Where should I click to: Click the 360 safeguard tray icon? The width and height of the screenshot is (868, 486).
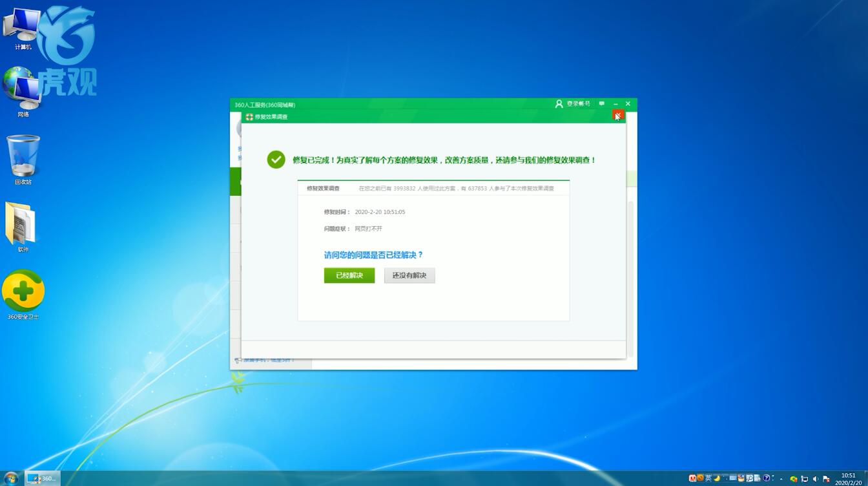(794, 479)
